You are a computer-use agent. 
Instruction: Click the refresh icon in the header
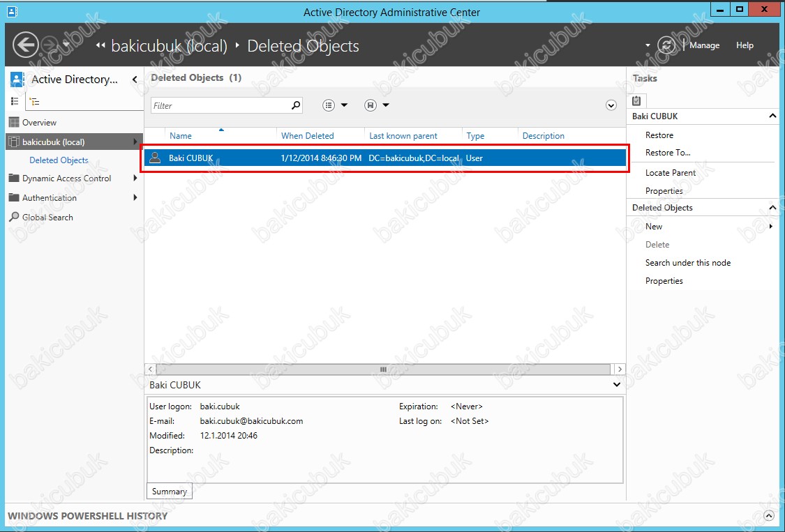pyautogui.click(x=666, y=45)
